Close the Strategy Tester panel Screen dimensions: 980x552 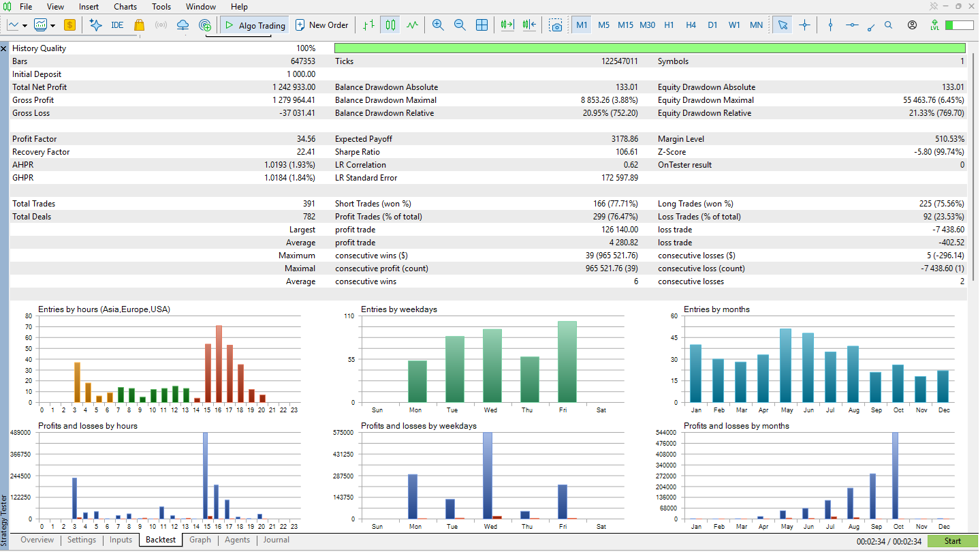coord(3,49)
